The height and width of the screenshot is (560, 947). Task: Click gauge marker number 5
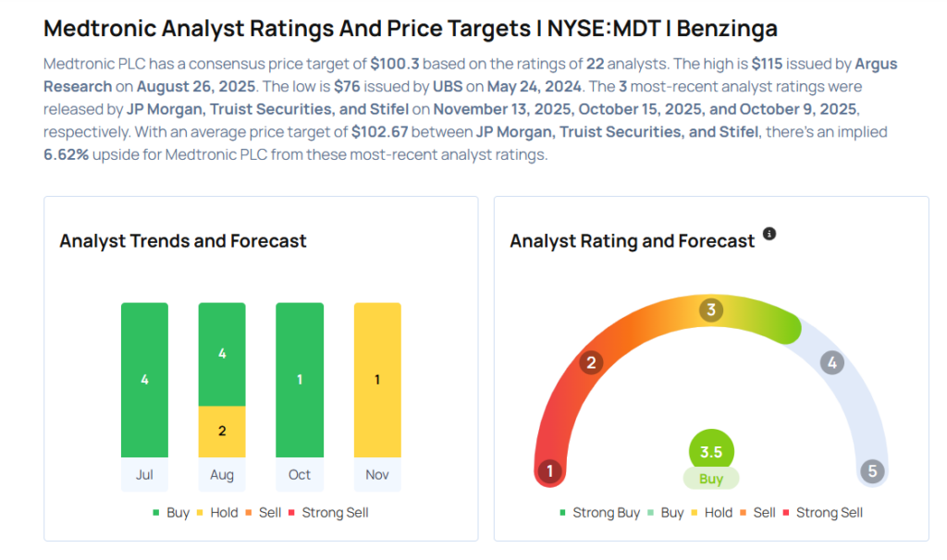coord(872,471)
